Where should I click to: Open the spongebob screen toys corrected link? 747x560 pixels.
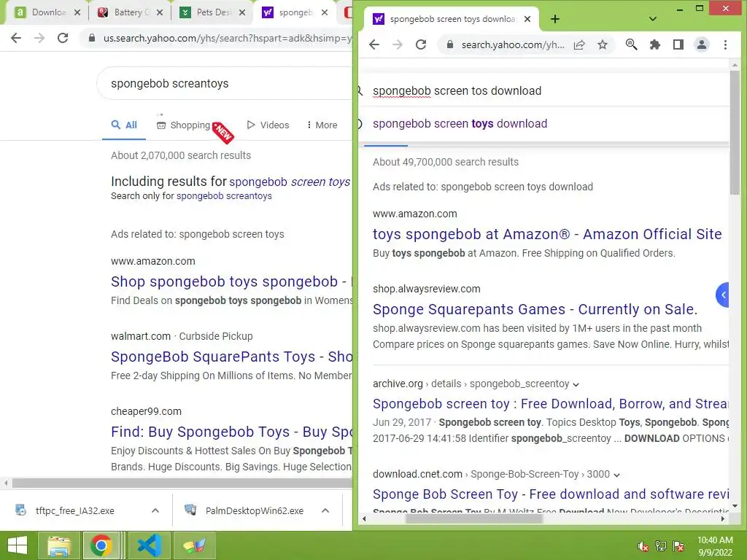click(290, 182)
